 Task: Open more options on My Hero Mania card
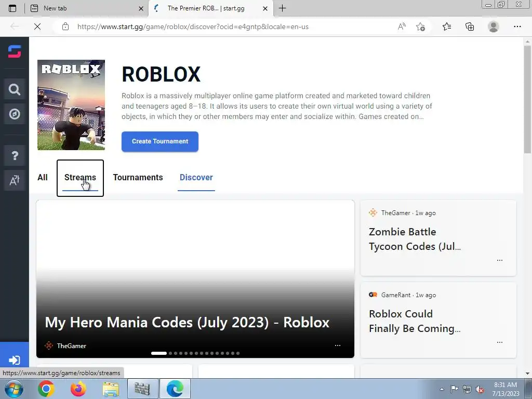(338, 345)
